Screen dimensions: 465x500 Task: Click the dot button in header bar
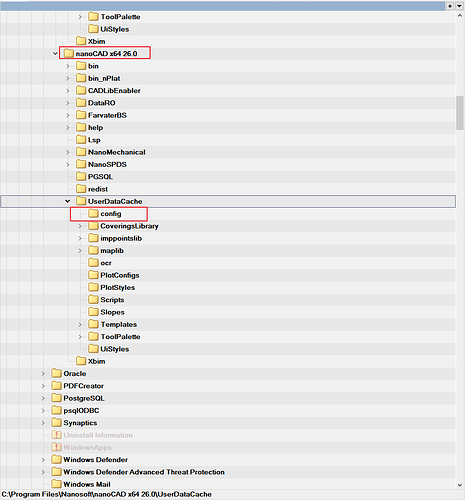[450, 6]
